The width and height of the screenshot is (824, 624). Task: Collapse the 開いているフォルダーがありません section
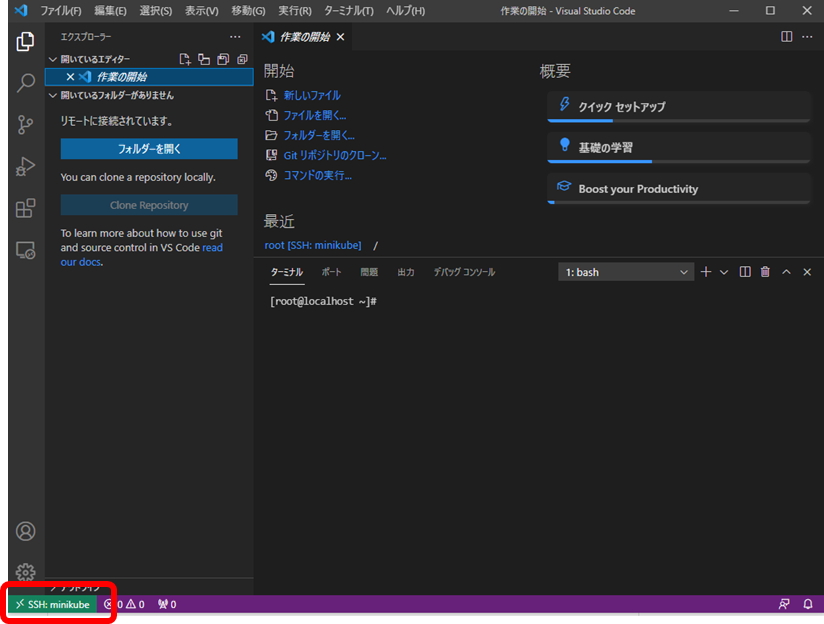click(53, 95)
